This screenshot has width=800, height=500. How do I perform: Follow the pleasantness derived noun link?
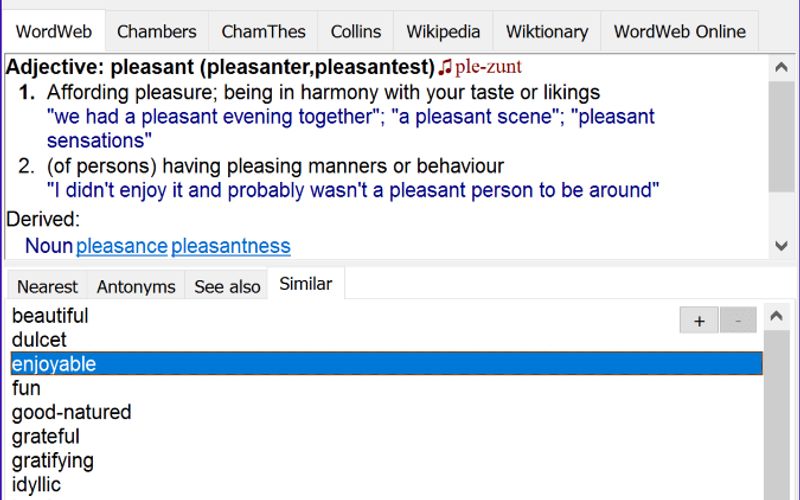point(231,246)
